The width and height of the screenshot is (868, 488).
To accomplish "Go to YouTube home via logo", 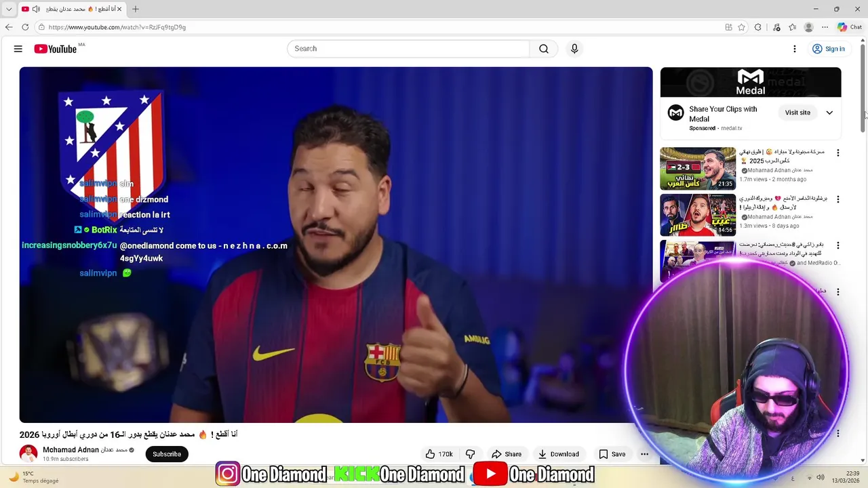I will [56, 49].
